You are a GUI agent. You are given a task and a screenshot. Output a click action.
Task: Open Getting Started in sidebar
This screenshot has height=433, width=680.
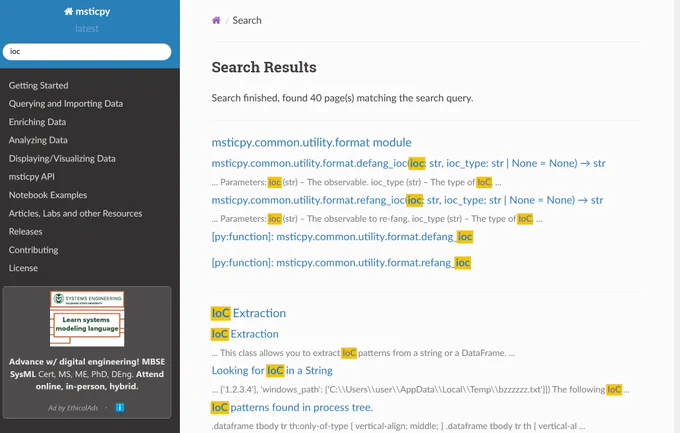[x=39, y=85]
